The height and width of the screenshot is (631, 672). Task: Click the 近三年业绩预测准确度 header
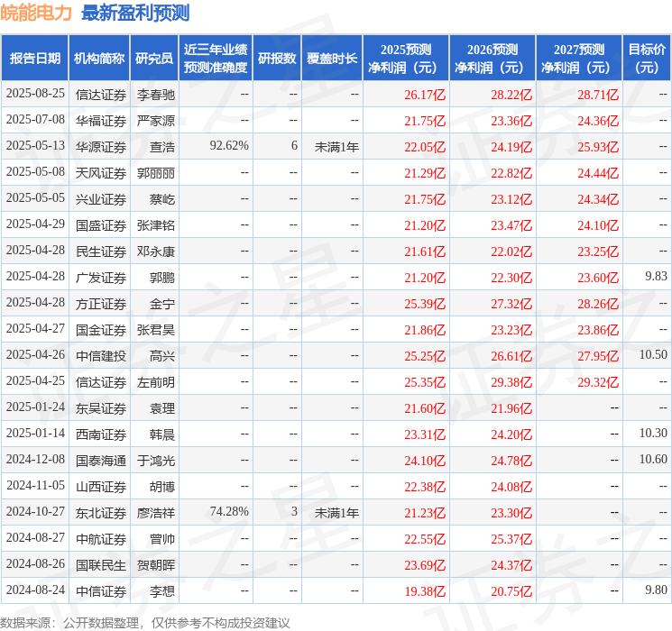coord(216,59)
